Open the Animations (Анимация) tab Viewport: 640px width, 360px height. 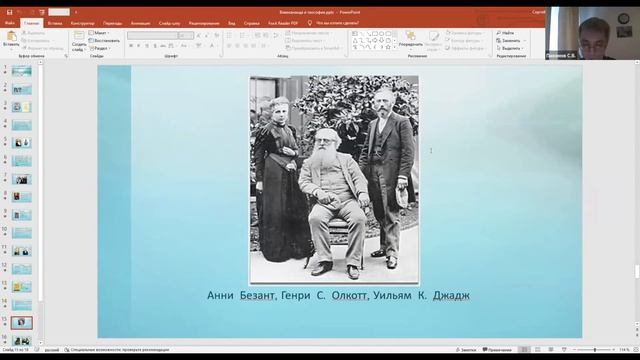140,23
